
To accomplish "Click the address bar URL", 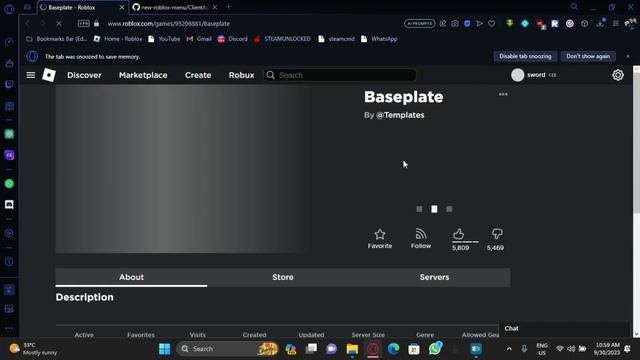I will tap(169, 24).
